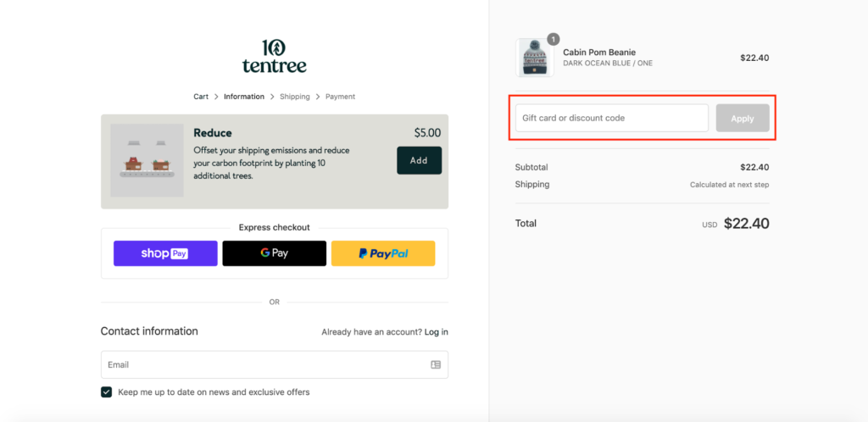Image resolution: width=868 pixels, height=422 pixels.
Task: Pay with Google Pay express checkout
Action: click(274, 253)
